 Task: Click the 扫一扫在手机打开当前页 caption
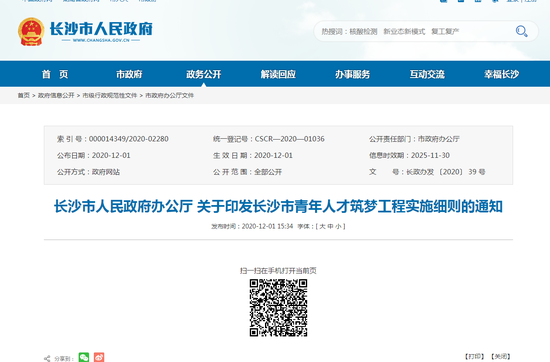pyautogui.click(x=278, y=270)
